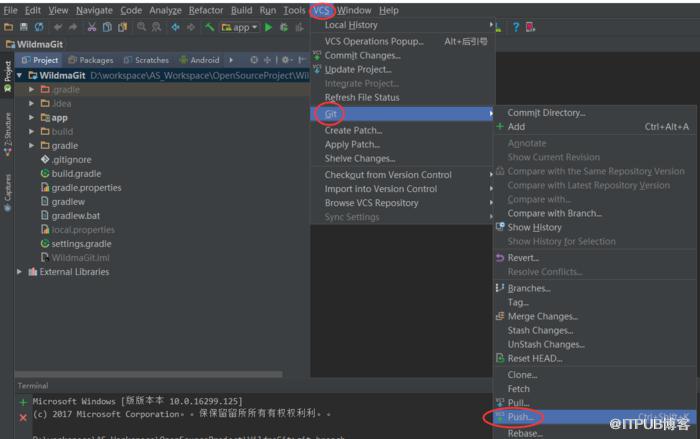This screenshot has height=439, width=700.
Task: Open project panel gear settings icon
Action: [x=285, y=60]
